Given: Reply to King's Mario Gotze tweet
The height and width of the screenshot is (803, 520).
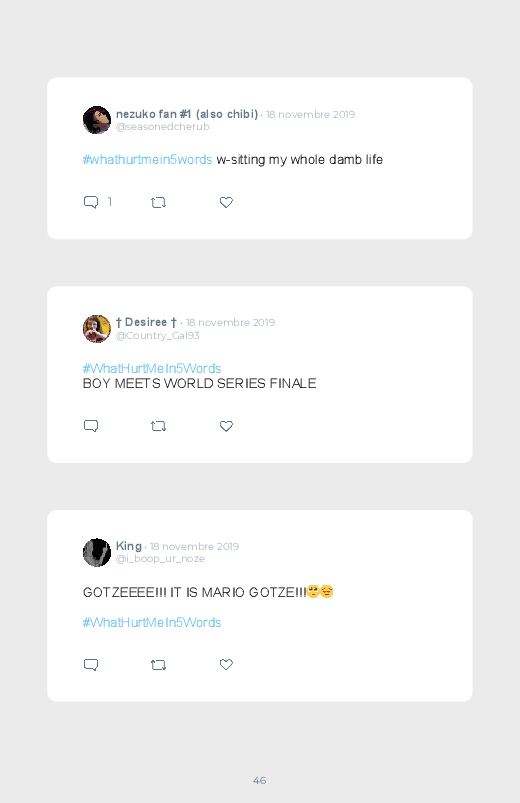Looking at the screenshot, I should point(91,665).
